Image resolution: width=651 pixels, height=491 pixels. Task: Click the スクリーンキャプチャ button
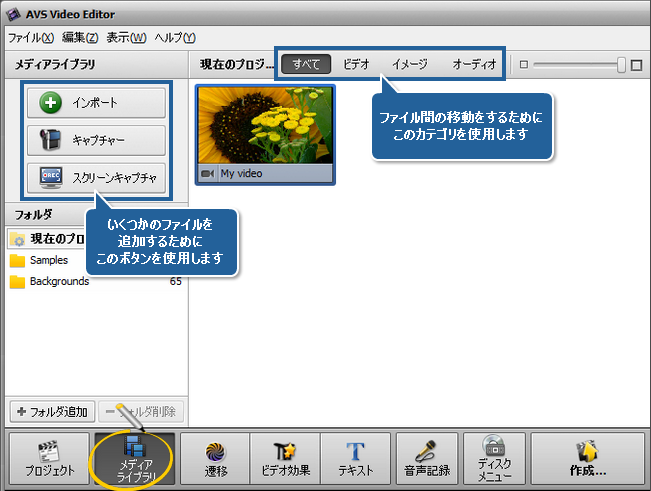(x=96, y=178)
